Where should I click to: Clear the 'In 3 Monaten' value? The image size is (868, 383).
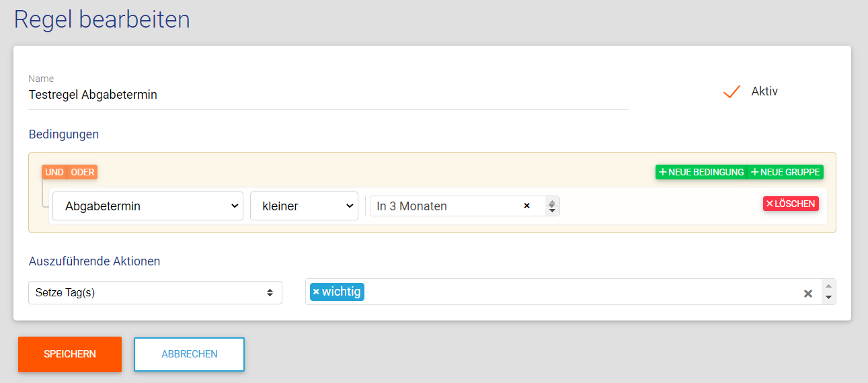[x=526, y=206]
